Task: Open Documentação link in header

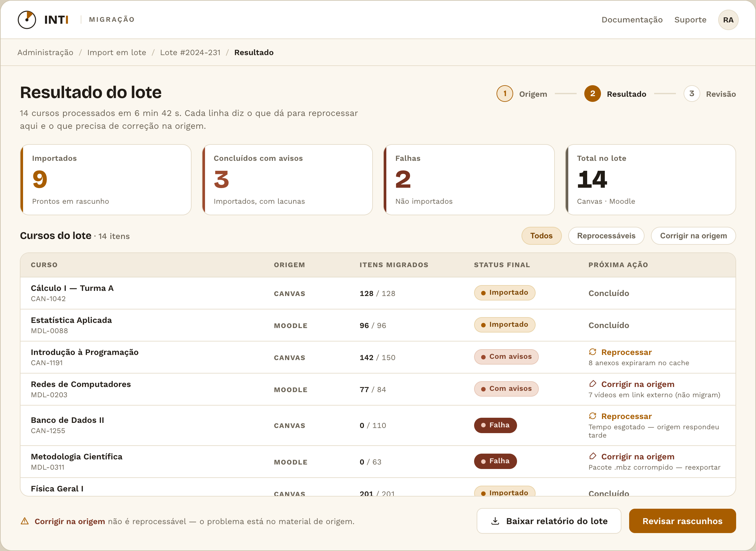Action: (x=632, y=20)
